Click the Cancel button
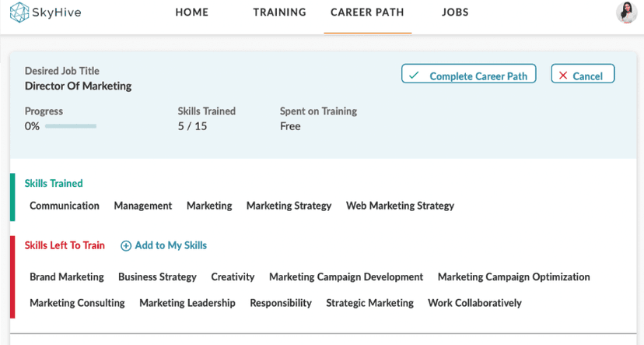644x345 pixels. (x=583, y=74)
